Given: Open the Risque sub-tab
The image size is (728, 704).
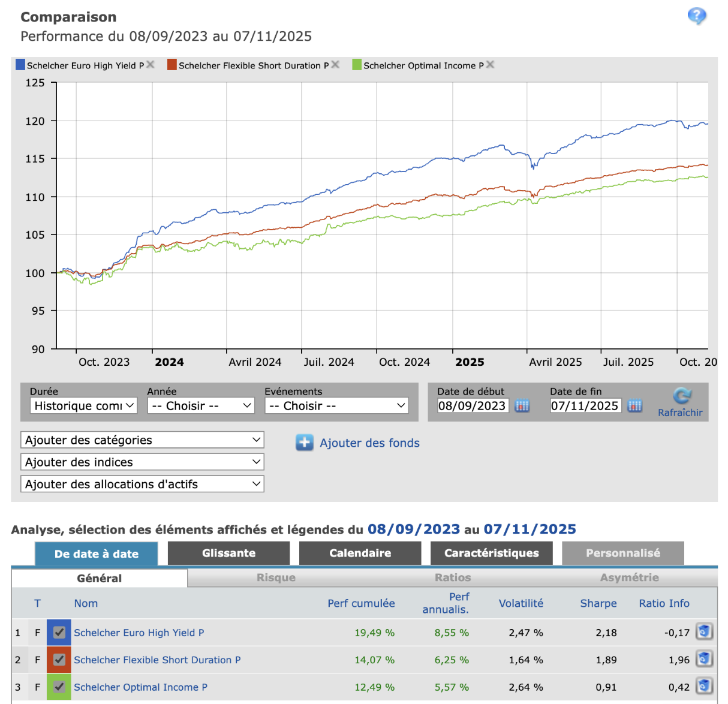Looking at the screenshot, I should click(x=276, y=577).
